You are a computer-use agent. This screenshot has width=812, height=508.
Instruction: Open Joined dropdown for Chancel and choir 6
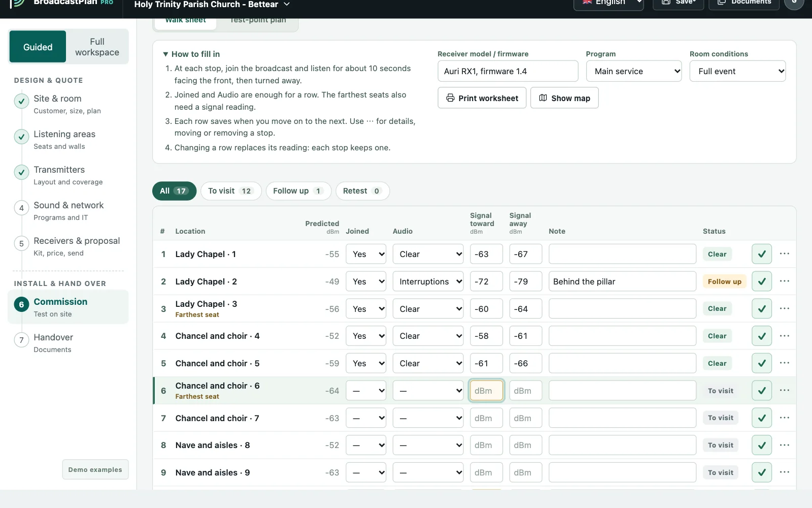coord(366,391)
